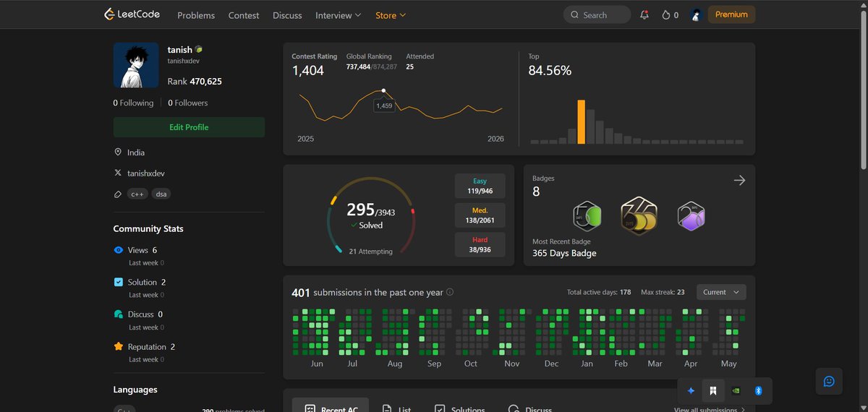Click the Premium button

point(731,14)
